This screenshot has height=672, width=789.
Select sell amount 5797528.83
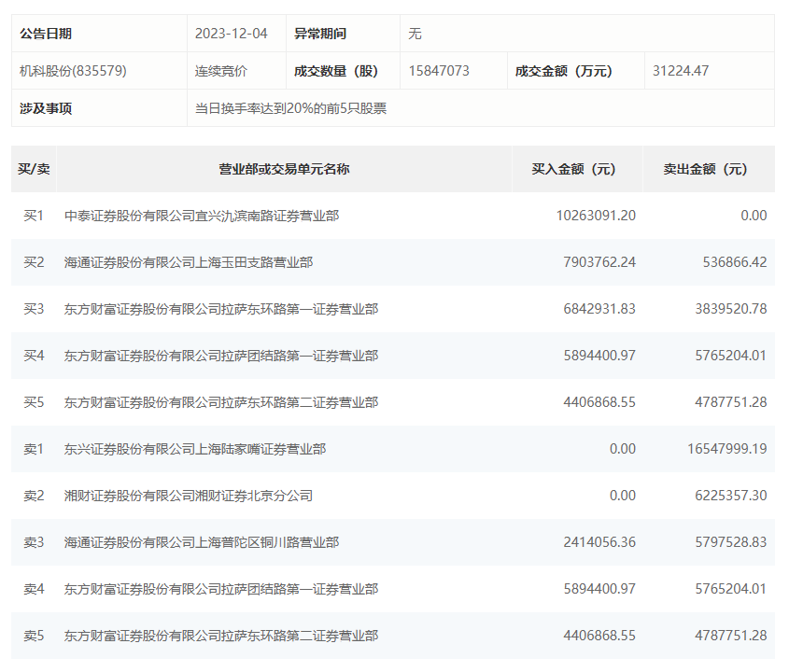pos(730,542)
